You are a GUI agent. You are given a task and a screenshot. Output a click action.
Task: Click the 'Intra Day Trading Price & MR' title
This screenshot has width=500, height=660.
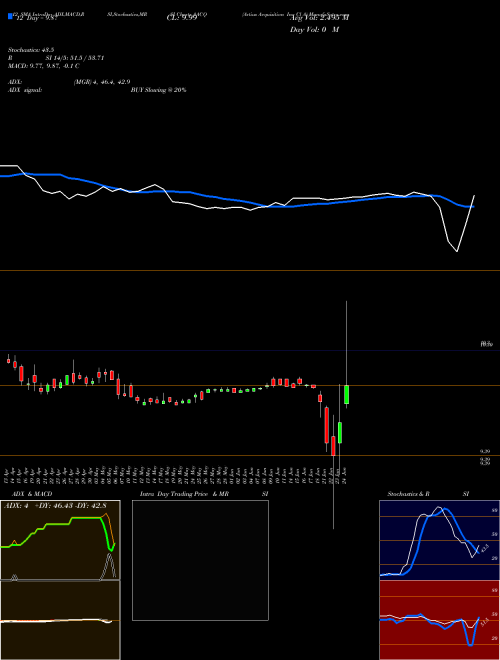[x=184, y=494]
